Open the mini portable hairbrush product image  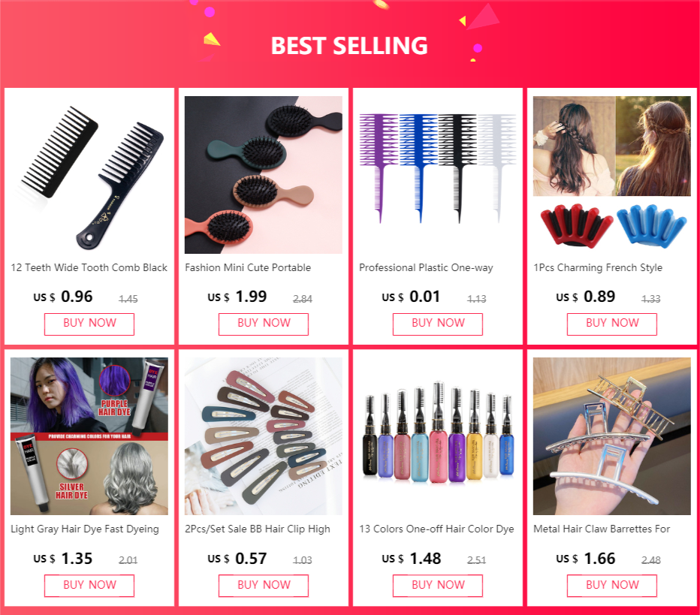pos(264,174)
